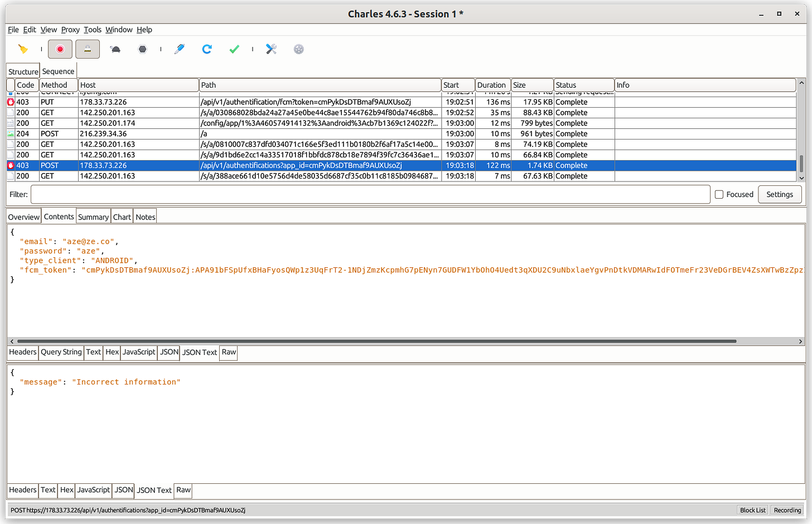Show request Headers tab

point(23,352)
